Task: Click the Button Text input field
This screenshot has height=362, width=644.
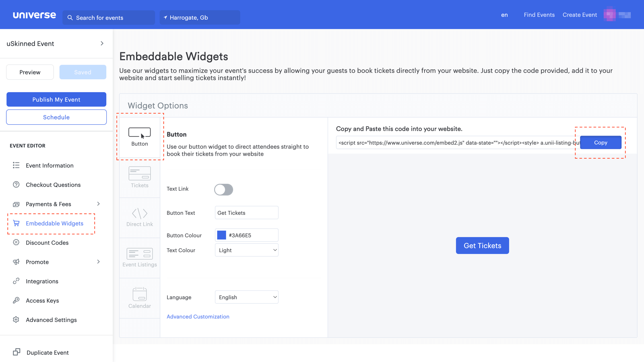Action: point(246,212)
